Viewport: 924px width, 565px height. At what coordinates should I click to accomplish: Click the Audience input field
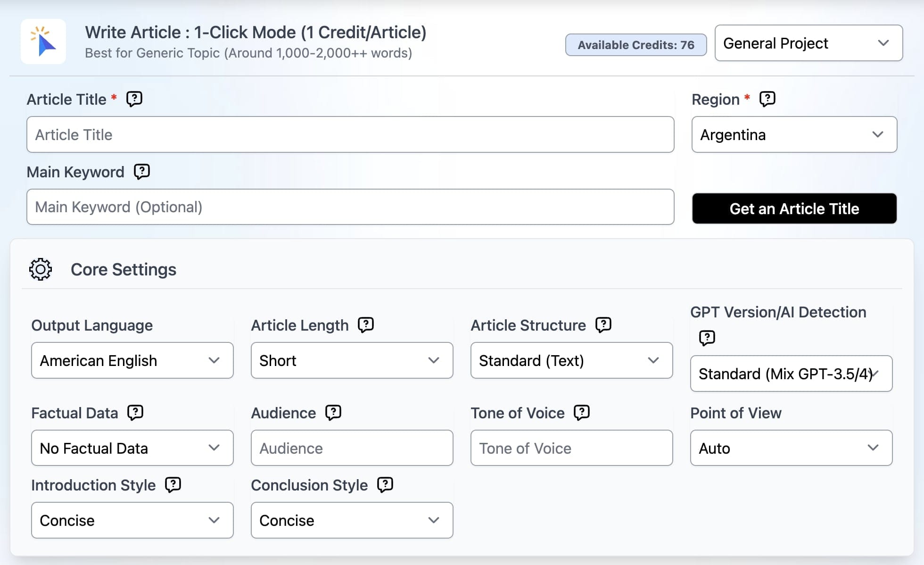point(352,448)
